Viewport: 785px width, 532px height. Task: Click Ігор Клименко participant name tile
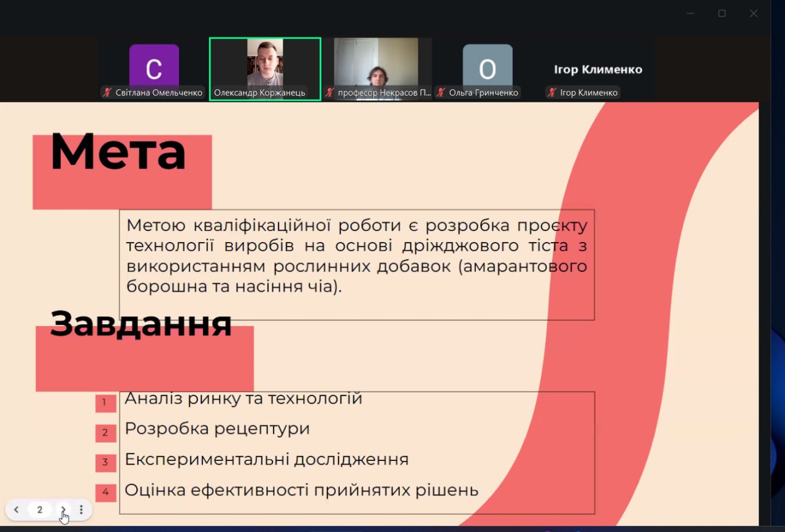[x=597, y=69]
